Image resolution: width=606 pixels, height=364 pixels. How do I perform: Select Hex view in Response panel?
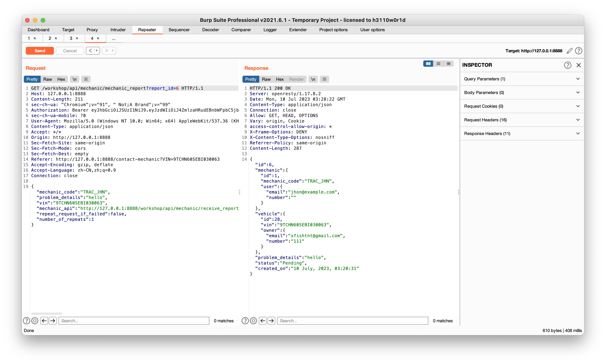click(x=280, y=79)
